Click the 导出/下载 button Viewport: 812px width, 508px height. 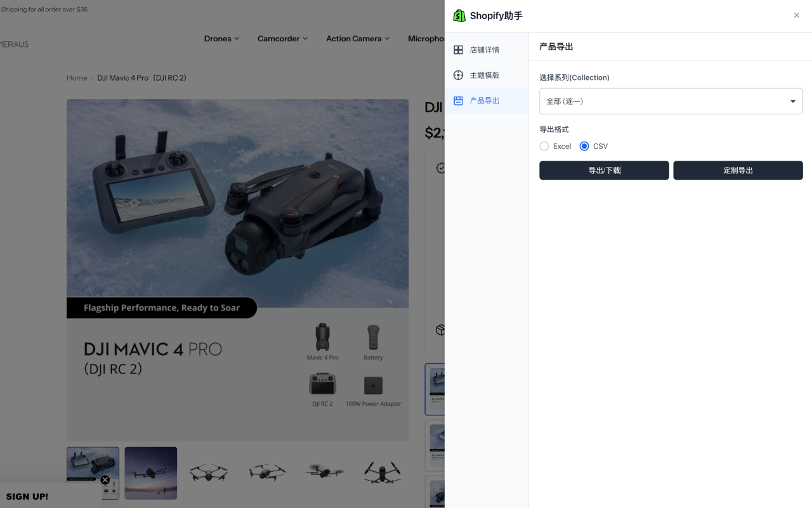[604, 171]
